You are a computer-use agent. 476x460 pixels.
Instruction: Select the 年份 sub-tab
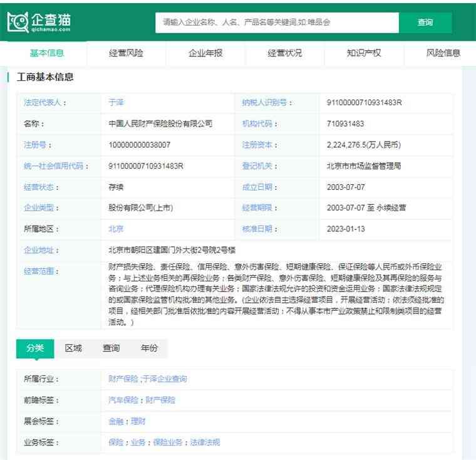[x=149, y=348]
